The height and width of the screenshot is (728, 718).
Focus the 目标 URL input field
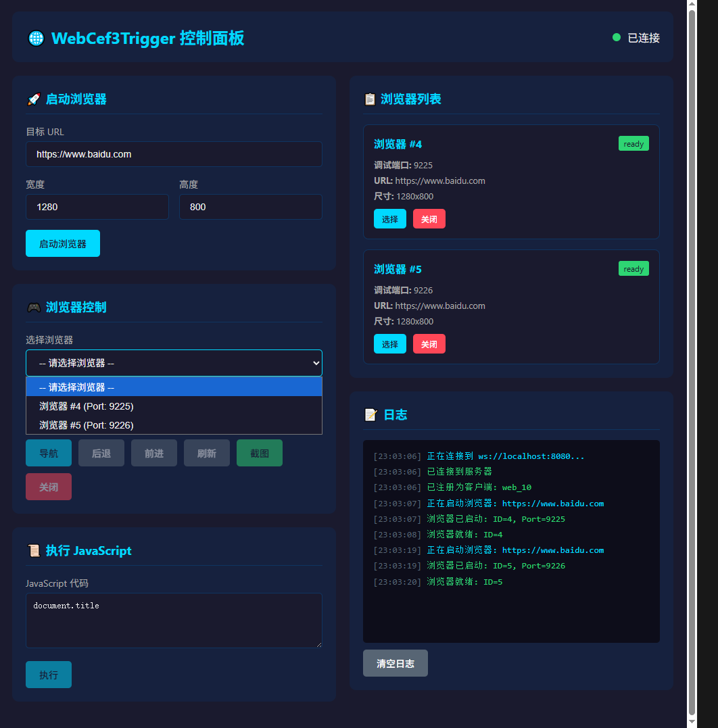coord(174,154)
